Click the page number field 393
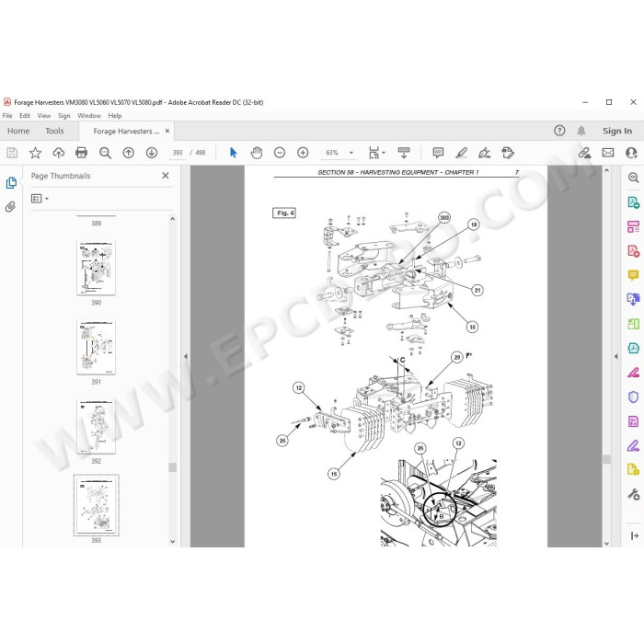 178,153
